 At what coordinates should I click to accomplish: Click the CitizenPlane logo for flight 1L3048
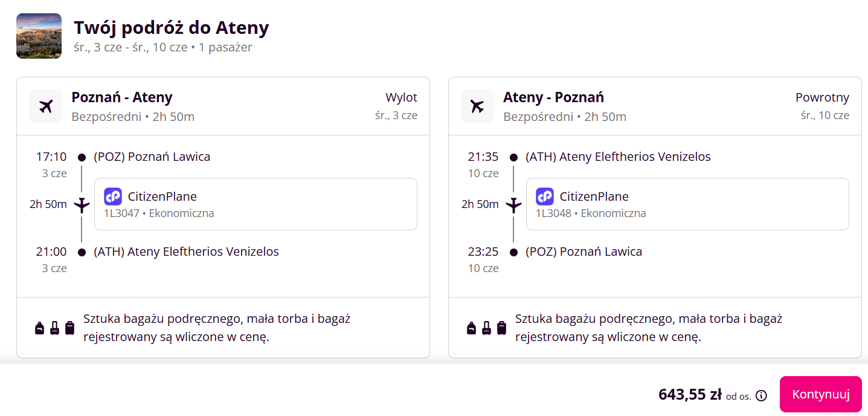click(x=545, y=197)
